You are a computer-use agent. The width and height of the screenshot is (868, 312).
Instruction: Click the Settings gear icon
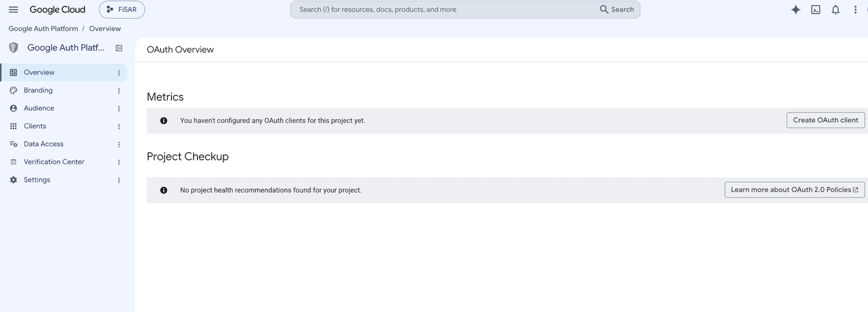pos(14,180)
